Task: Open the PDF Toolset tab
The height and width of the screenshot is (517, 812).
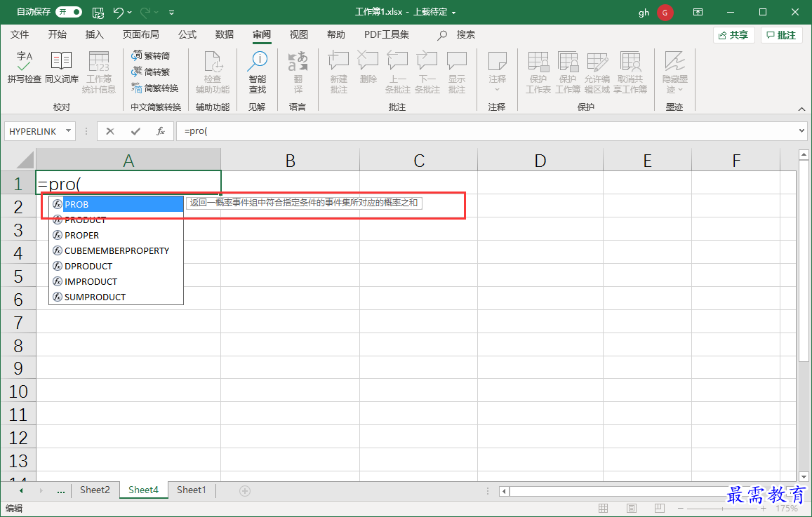Action: coord(387,34)
